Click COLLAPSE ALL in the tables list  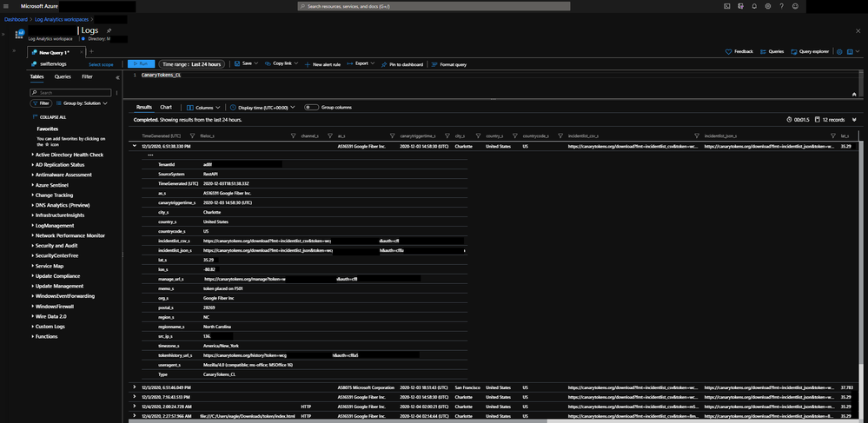[x=50, y=117]
